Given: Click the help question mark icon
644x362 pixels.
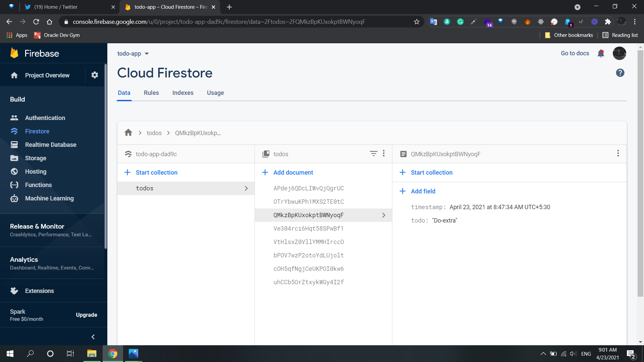Looking at the screenshot, I should (x=620, y=73).
